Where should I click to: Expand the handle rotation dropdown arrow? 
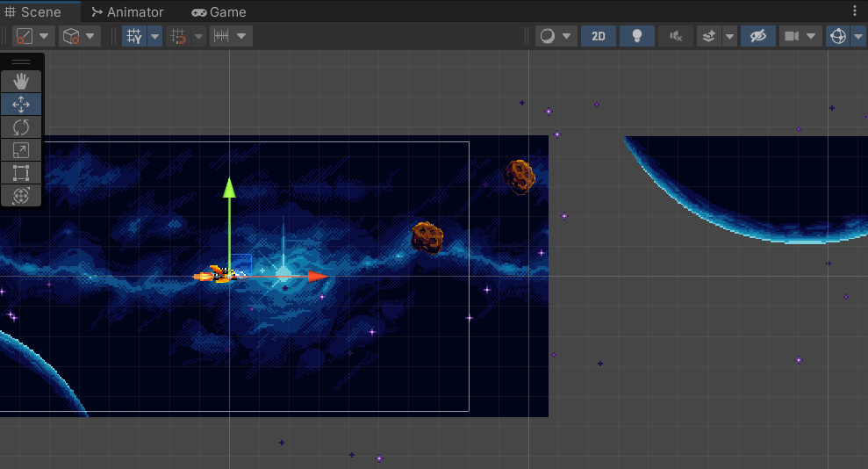click(x=90, y=37)
